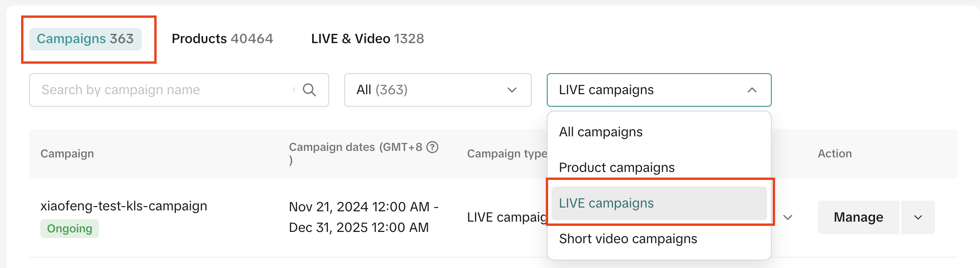Expand the row chevron left of Manage
980x268 pixels.
click(788, 217)
